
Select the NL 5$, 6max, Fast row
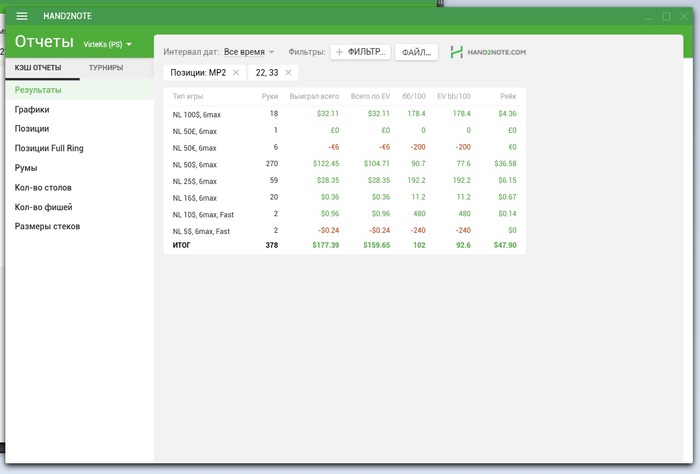click(x=344, y=231)
